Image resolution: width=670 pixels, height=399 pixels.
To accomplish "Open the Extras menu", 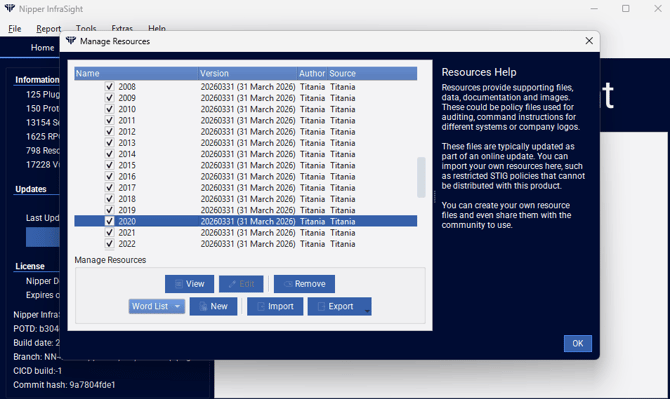I will tap(122, 28).
